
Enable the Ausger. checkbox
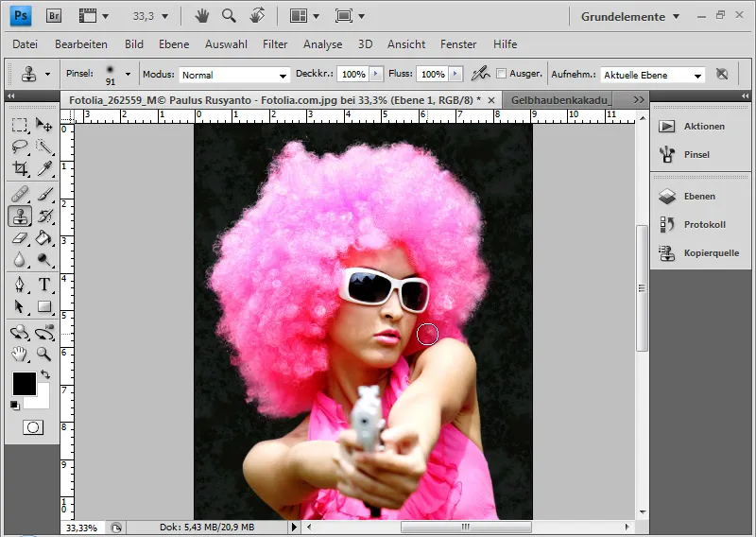click(502, 74)
